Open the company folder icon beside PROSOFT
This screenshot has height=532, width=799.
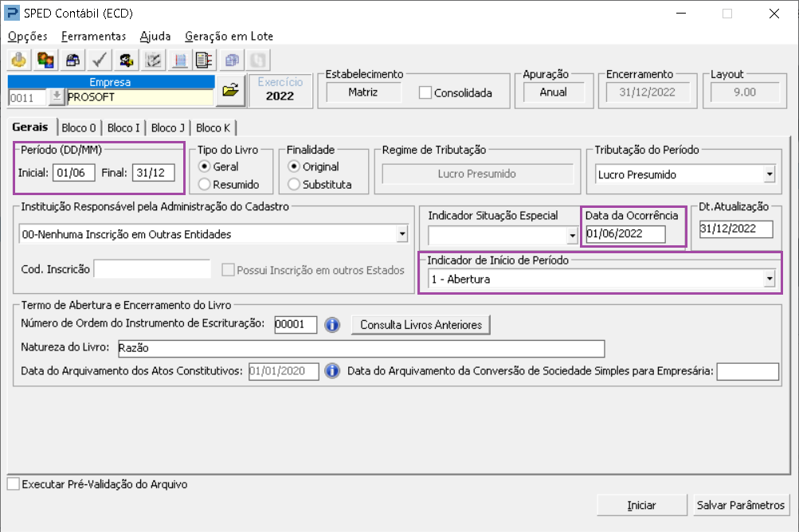pos(229,92)
